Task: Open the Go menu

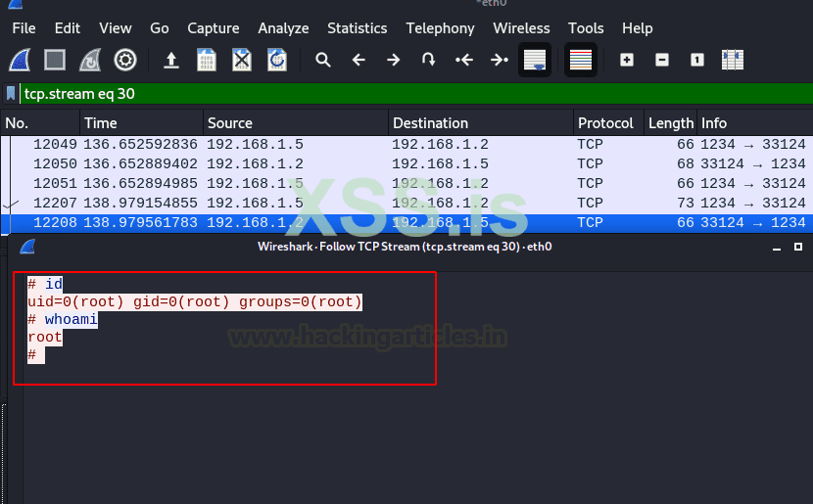Action: click(160, 28)
